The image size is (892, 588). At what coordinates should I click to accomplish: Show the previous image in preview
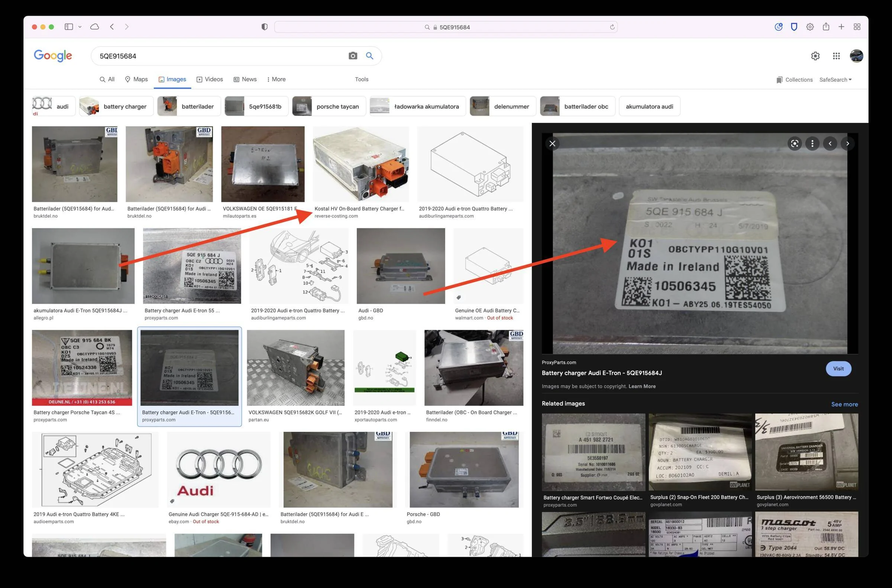(830, 143)
